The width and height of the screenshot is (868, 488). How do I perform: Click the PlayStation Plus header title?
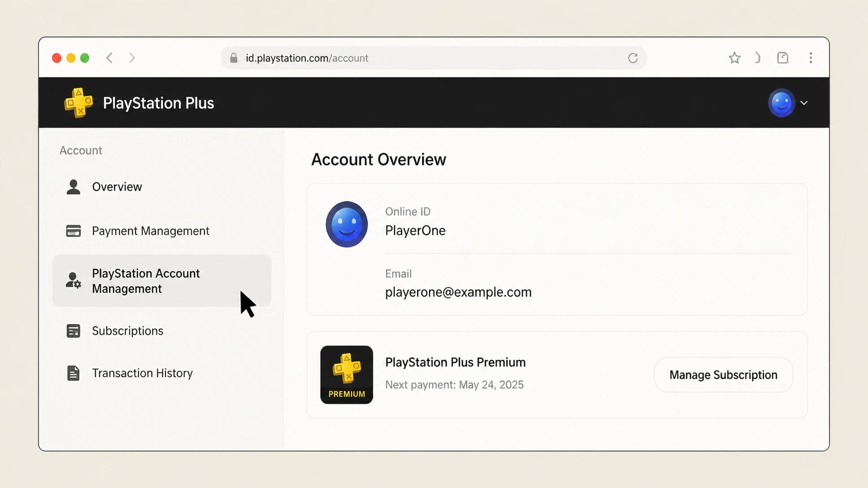(x=158, y=103)
